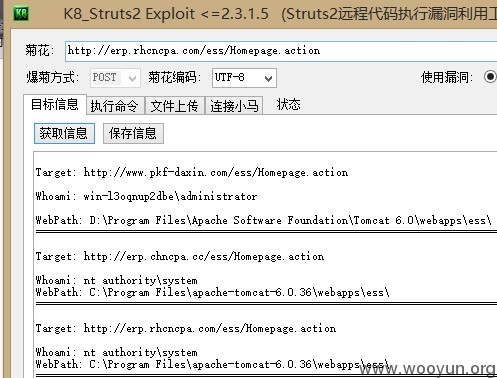Click the administrator Whoami line
The image size is (497, 378).
point(146,196)
